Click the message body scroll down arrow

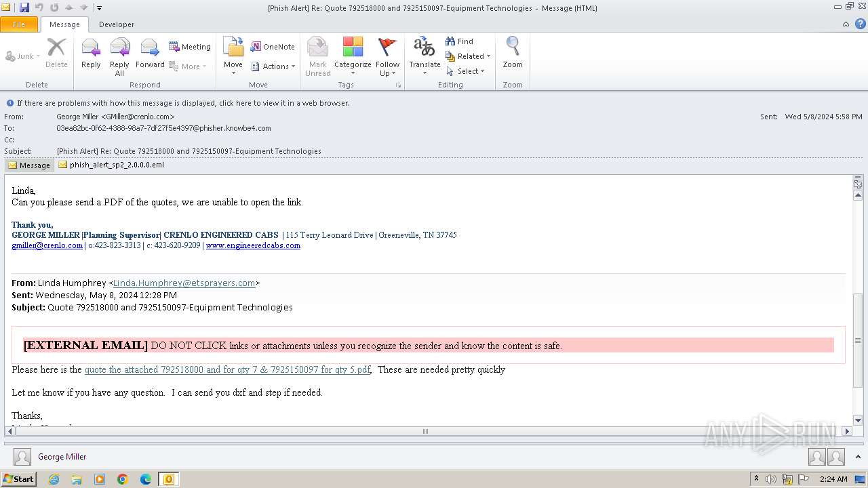[858, 420]
